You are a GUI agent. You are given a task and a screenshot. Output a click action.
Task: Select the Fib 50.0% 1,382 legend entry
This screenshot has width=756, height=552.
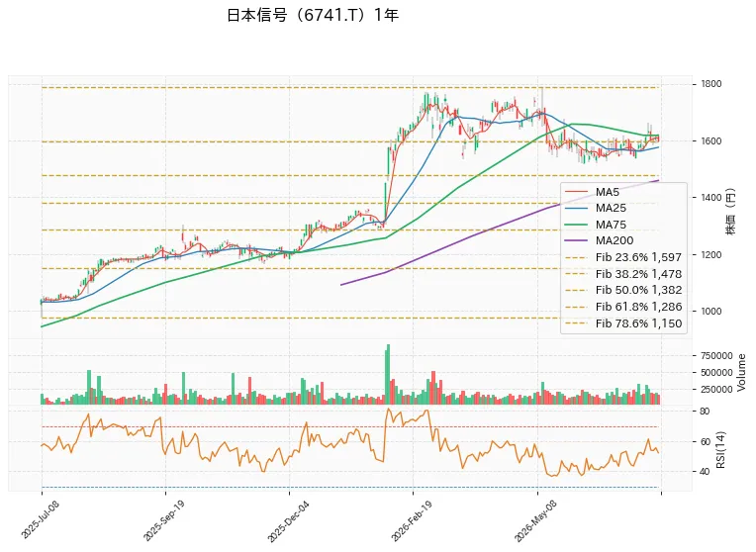point(623,290)
